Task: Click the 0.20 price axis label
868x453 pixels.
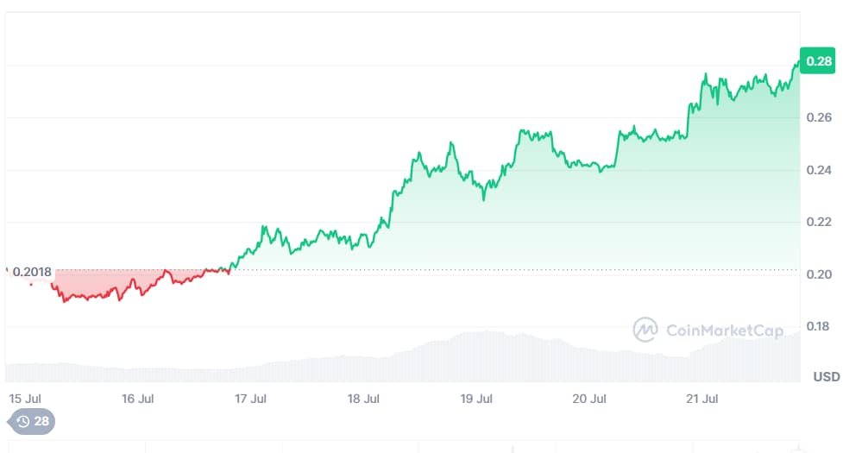Action: click(x=820, y=274)
